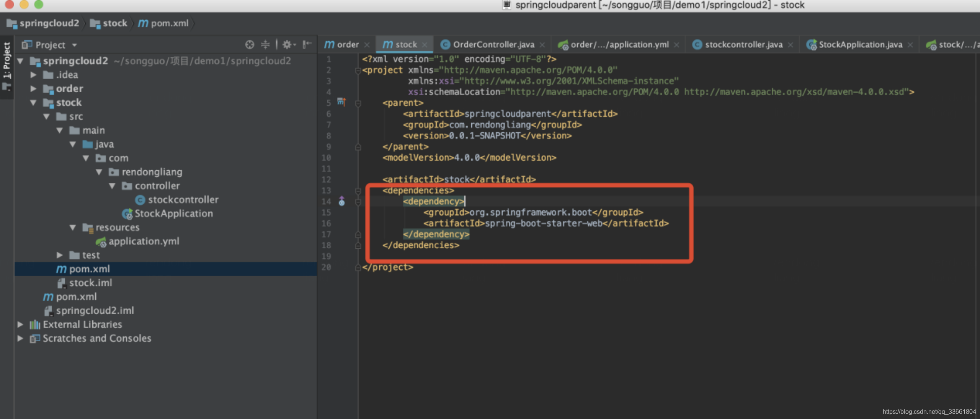Click the Scratches and Consoles icon

(35, 338)
